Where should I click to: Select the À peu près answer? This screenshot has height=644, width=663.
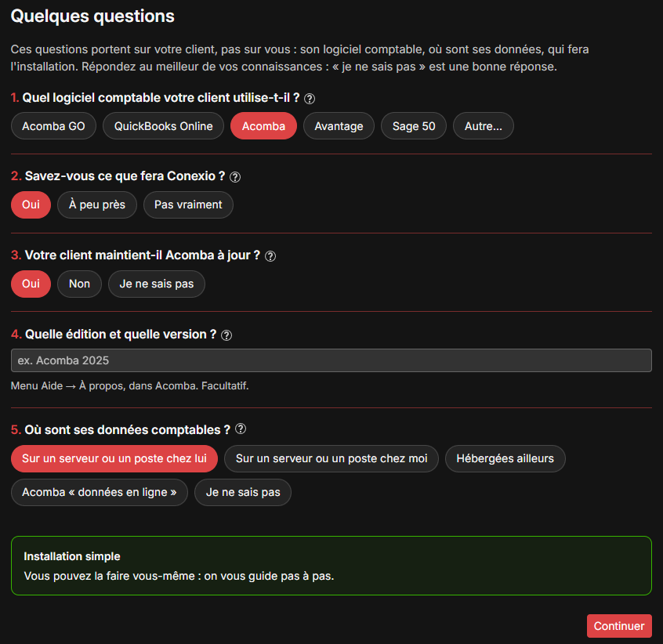point(97,205)
